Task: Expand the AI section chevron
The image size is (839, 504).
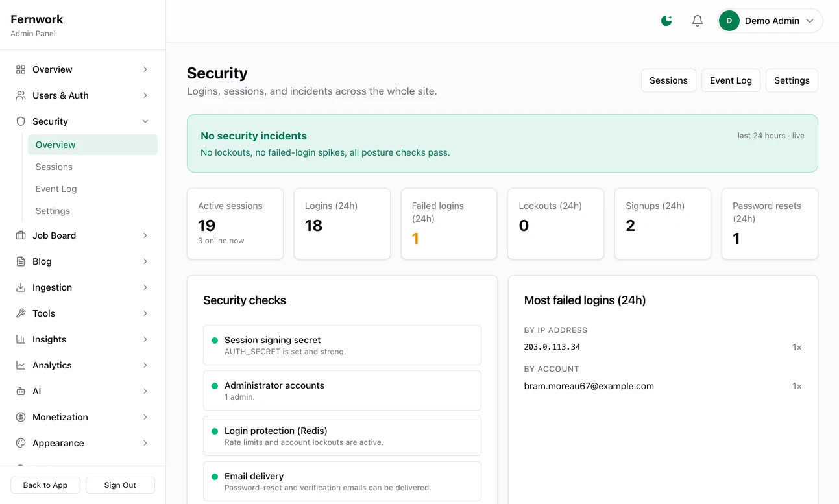Action: click(x=145, y=391)
